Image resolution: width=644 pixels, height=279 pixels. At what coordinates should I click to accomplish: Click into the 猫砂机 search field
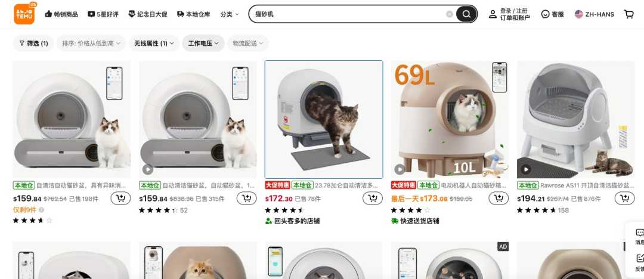coord(349,14)
